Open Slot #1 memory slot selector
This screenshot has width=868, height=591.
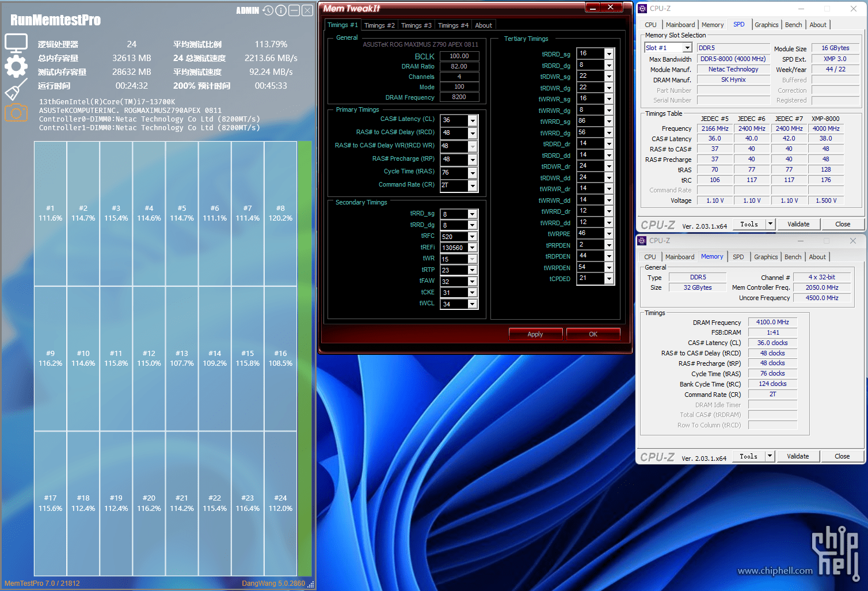(668, 48)
